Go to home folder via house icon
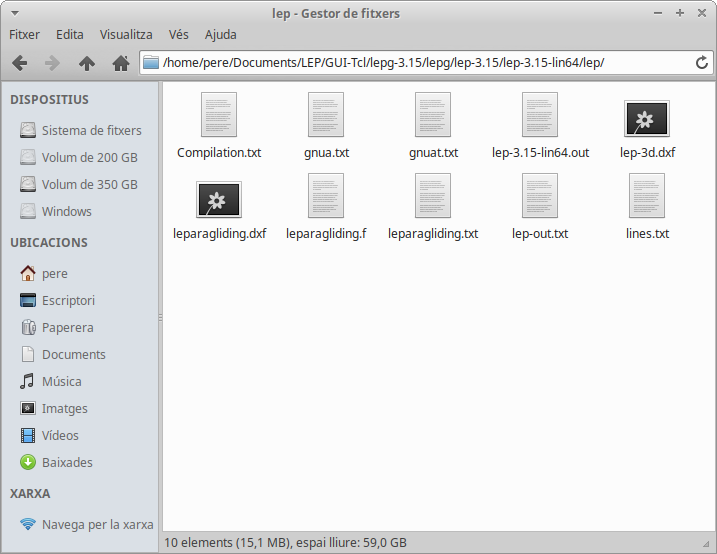The width and height of the screenshot is (717, 554). (x=121, y=63)
